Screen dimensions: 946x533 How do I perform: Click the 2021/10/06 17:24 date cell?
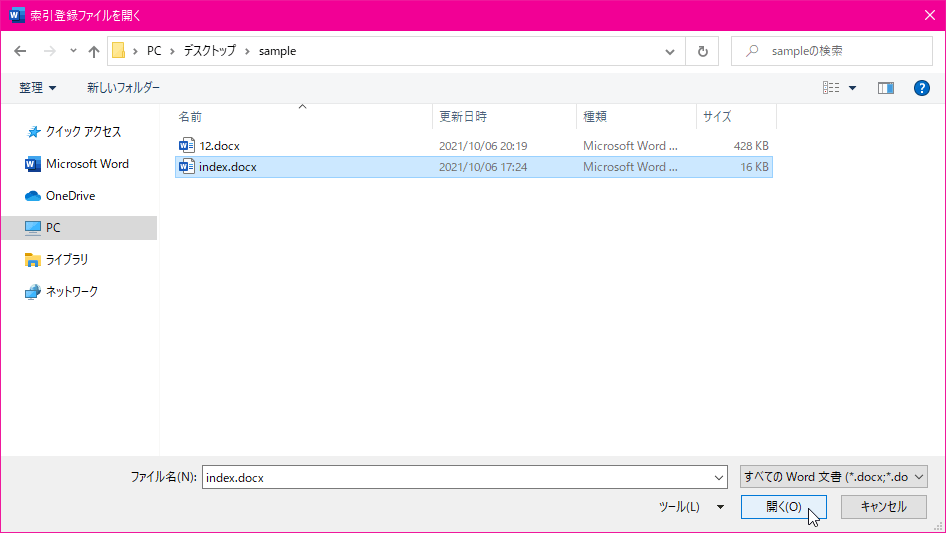[483, 167]
